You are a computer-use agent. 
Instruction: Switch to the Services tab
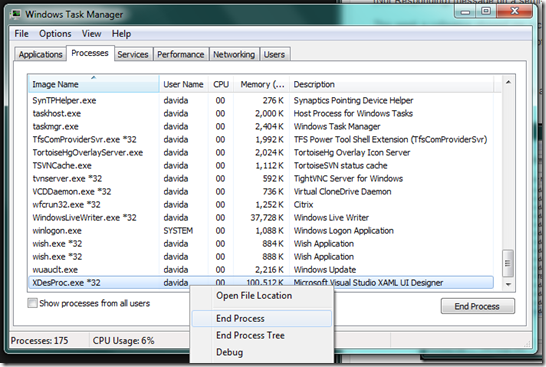point(133,54)
